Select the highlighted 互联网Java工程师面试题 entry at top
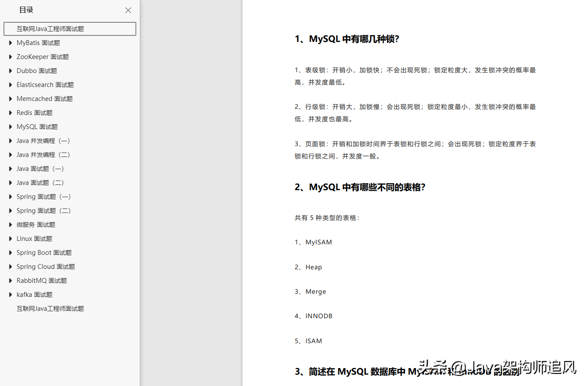This screenshot has width=588, height=386. (x=70, y=29)
